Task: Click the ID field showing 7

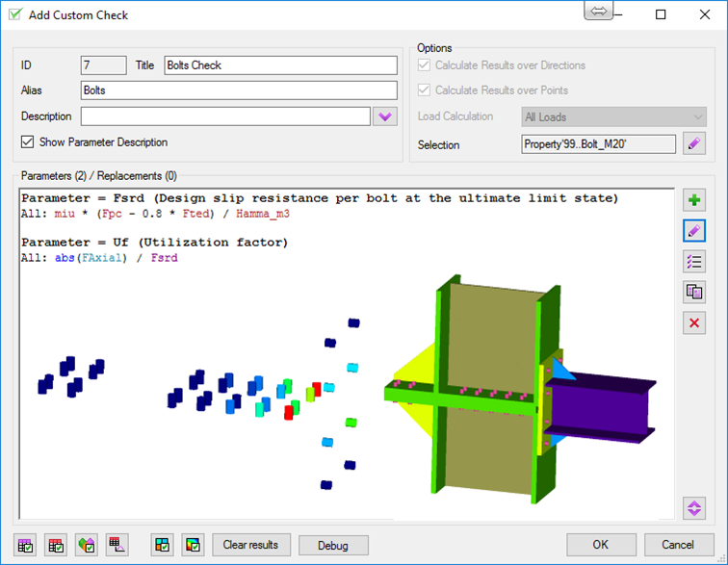Action: coord(103,65)
